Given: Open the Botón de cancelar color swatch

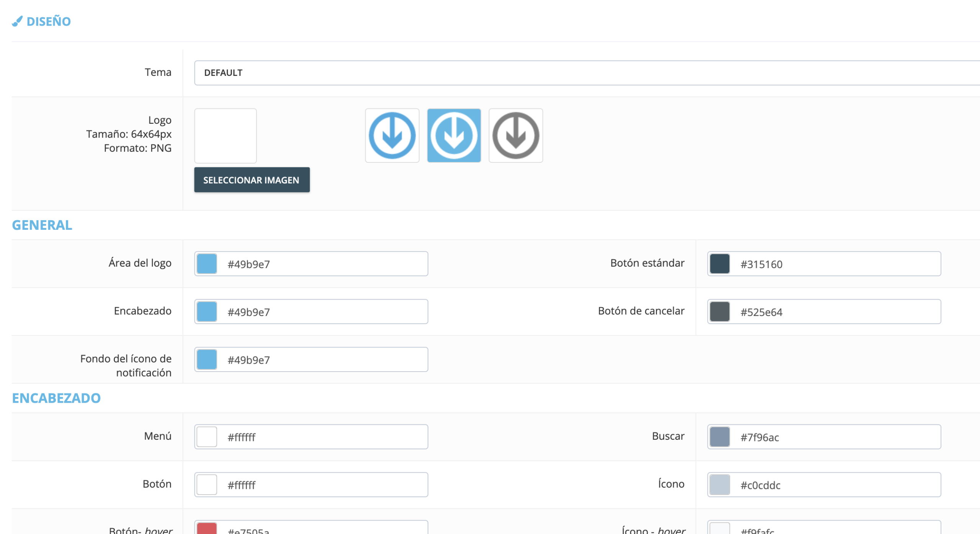Looking at the screenshot, I should 720,312.
